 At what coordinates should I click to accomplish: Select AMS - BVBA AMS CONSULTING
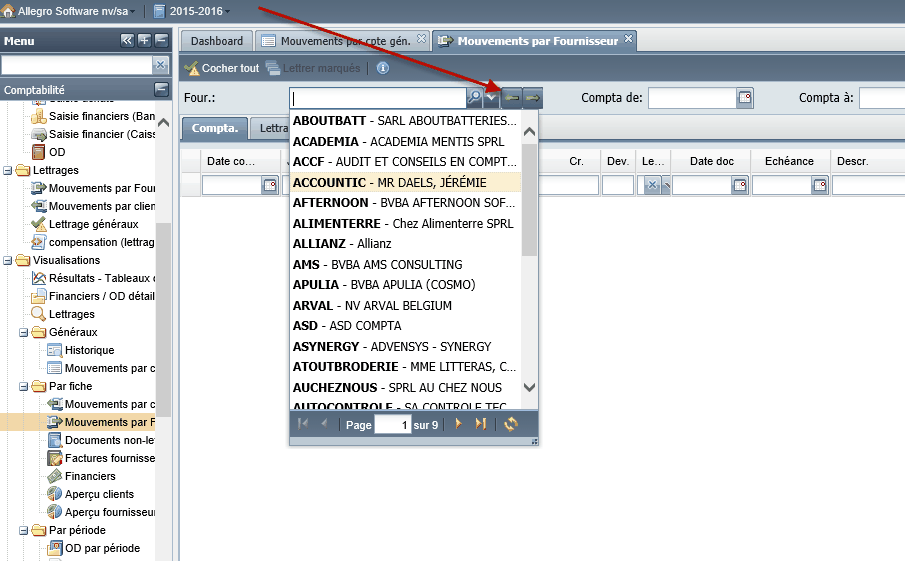[405, 264]
